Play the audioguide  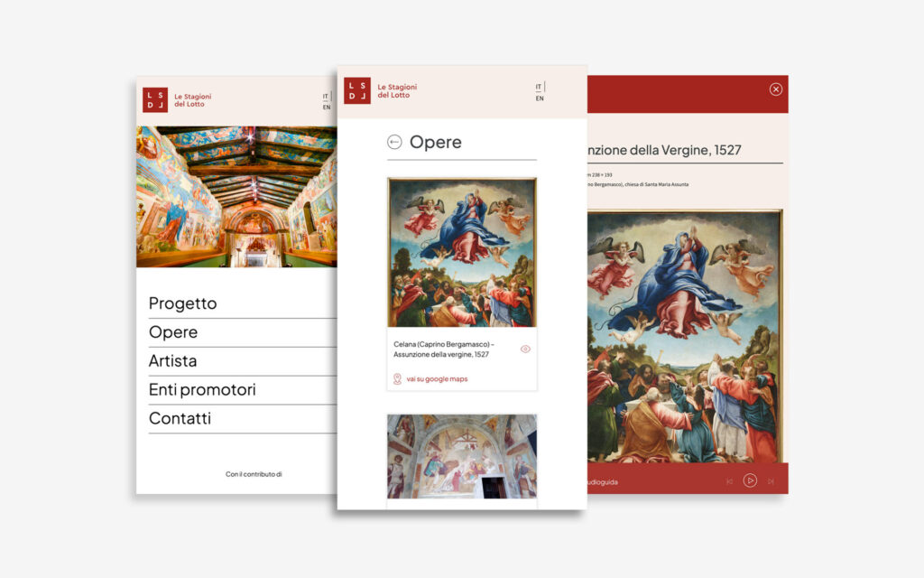[x=750, y=480]
